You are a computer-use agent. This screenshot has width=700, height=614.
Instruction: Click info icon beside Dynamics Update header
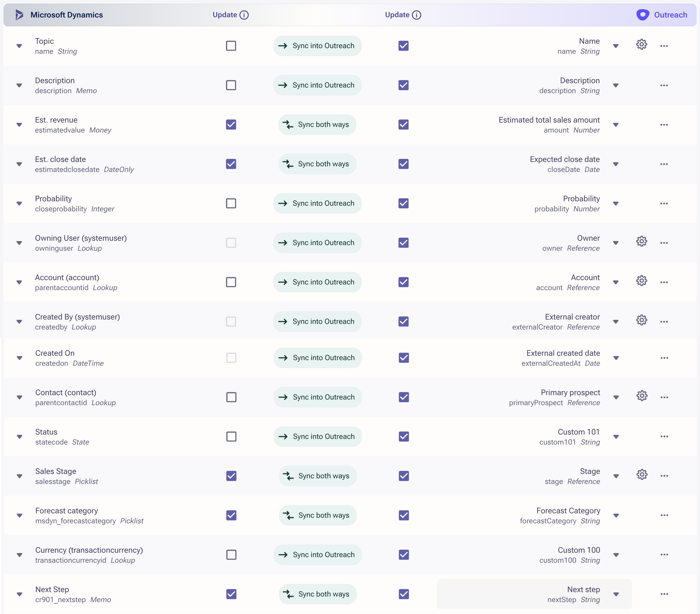tap(244, 15)
